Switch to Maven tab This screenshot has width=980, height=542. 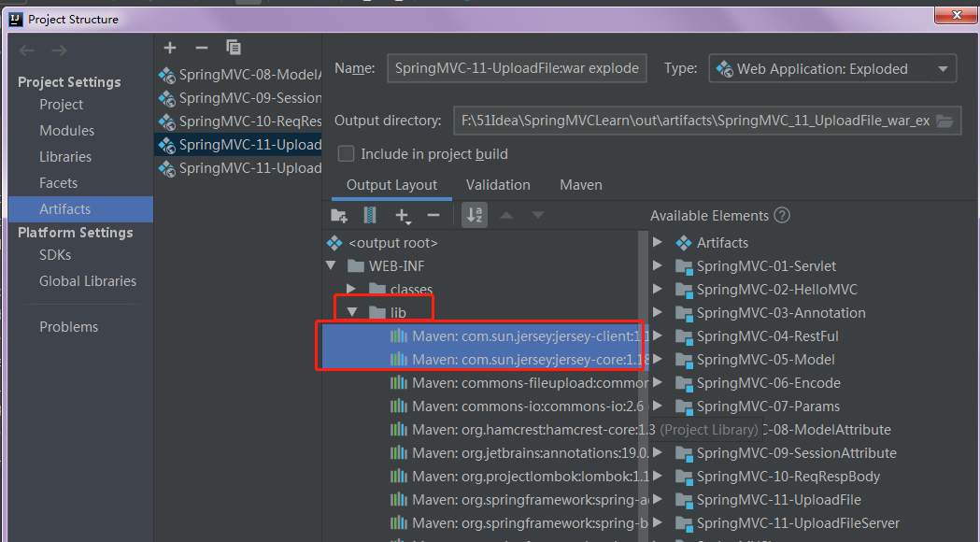pyautogui.click(x=581, y=185)
